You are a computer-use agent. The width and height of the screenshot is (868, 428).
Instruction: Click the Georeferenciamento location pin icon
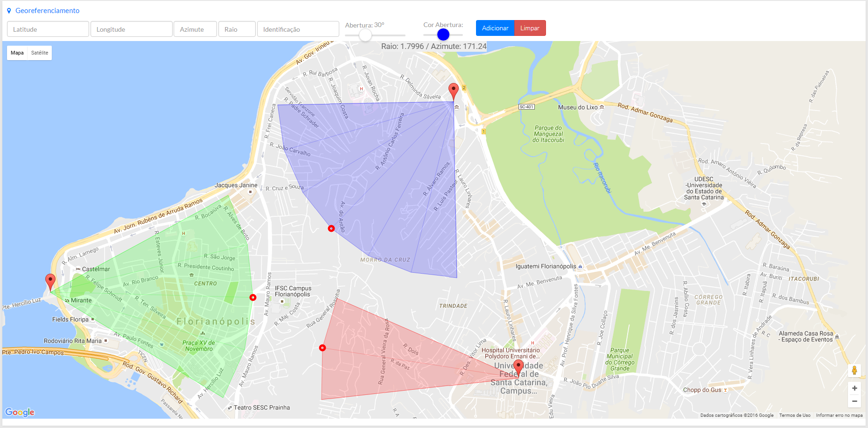[9, 10]
